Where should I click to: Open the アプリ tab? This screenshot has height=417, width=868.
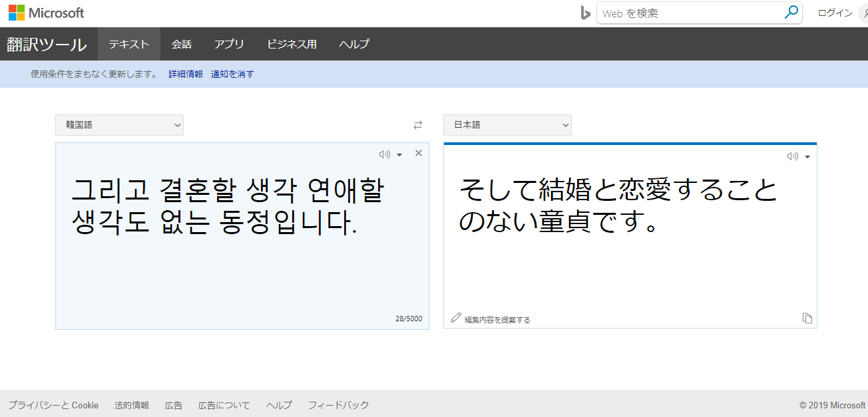point(229,44)
